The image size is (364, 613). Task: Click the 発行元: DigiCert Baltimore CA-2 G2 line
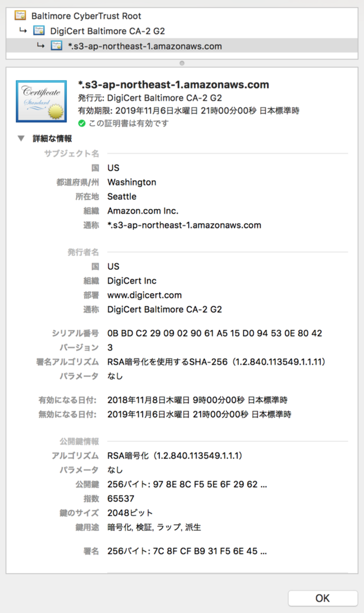pyautogui.click(x=150, y=98)
